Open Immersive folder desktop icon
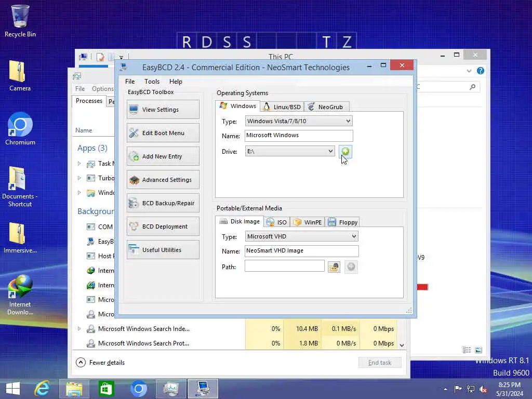 (x=20, y=238)
